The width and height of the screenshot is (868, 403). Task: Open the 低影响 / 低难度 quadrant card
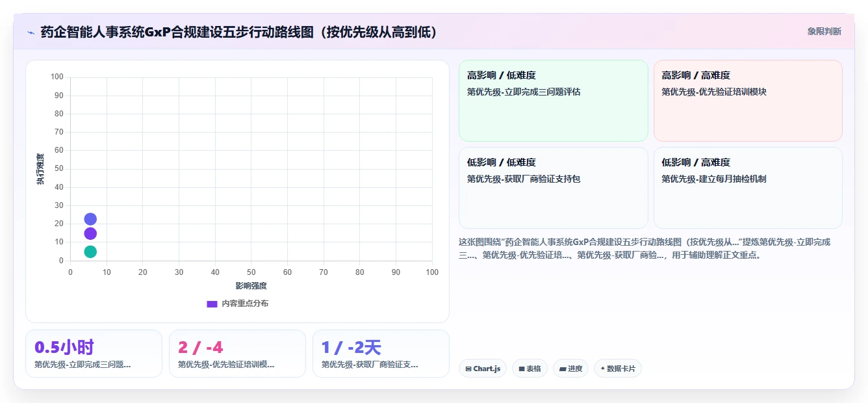point(554,188)
